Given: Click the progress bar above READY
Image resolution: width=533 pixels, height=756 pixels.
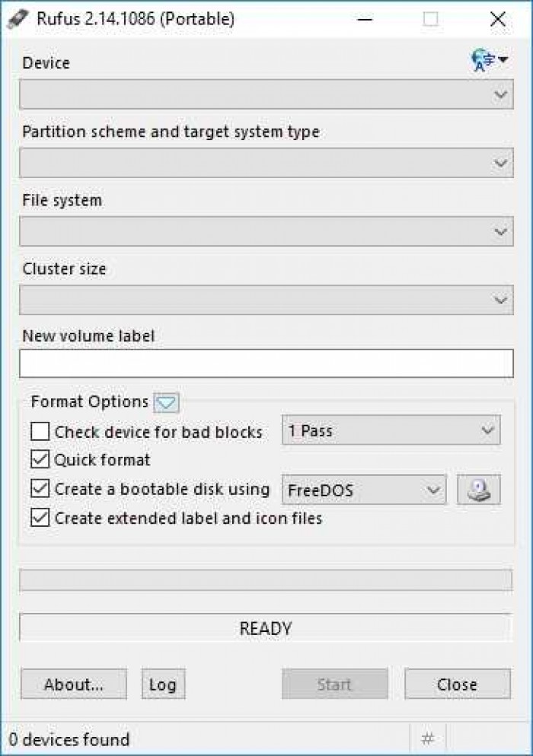Looking at the screenshot, I should click(x=265, y=580).
